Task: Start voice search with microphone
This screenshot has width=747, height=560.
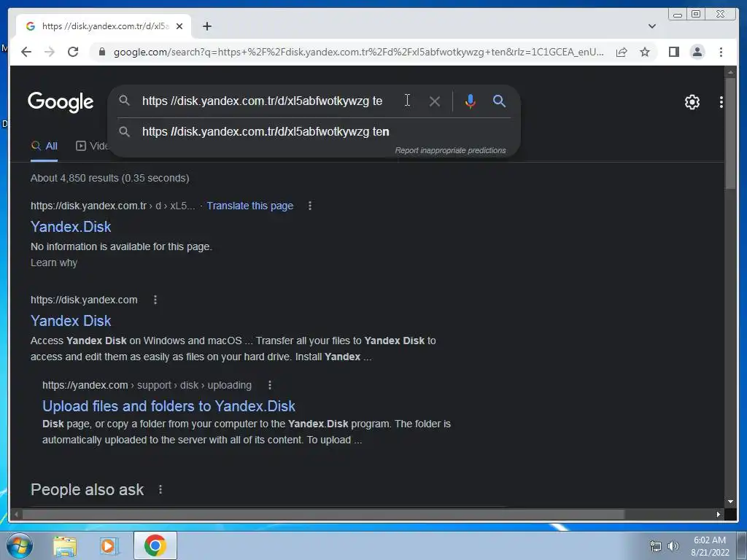Action: [471, 101]
